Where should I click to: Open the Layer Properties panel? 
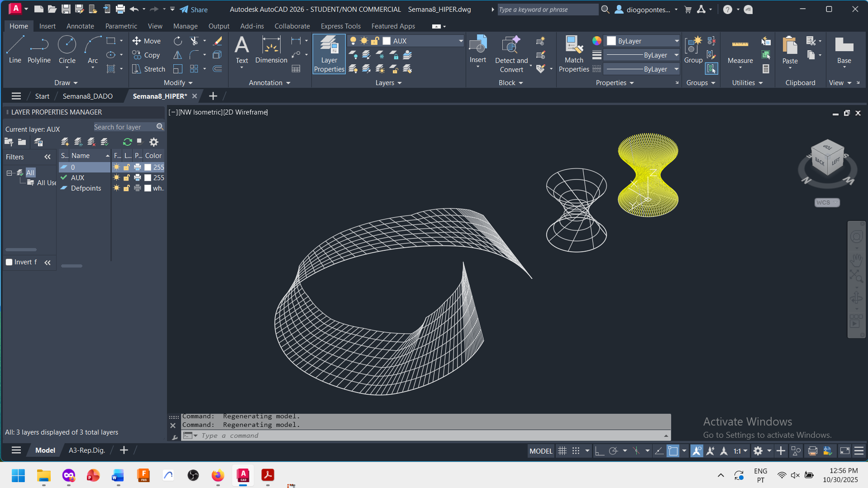coord(329,54)
